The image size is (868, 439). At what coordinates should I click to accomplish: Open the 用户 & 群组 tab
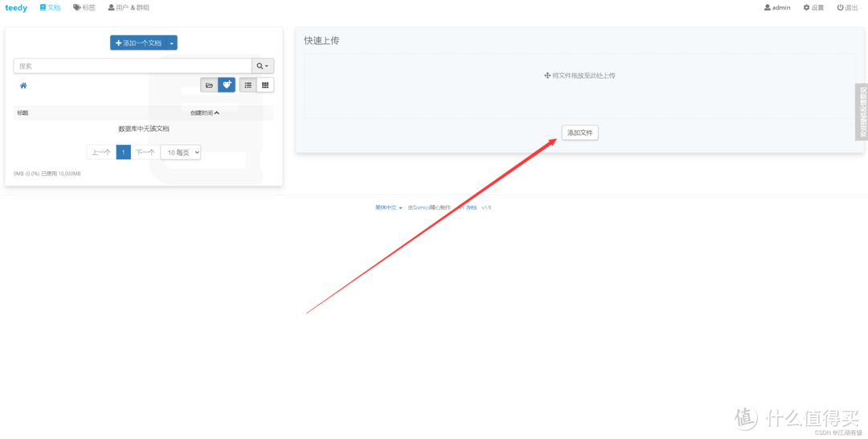pyautogui.click(x=129, y=8)
